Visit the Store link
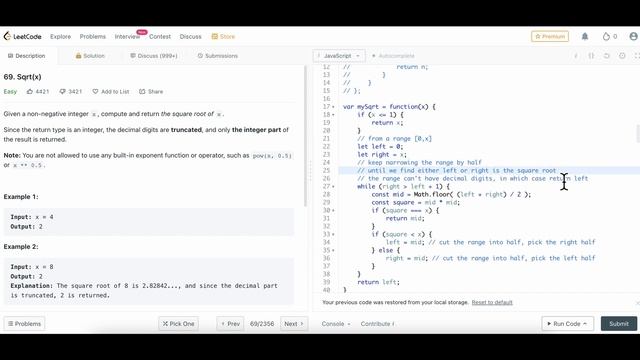The width and height of the screenshot is (640, 360). [x=223, y=36]
